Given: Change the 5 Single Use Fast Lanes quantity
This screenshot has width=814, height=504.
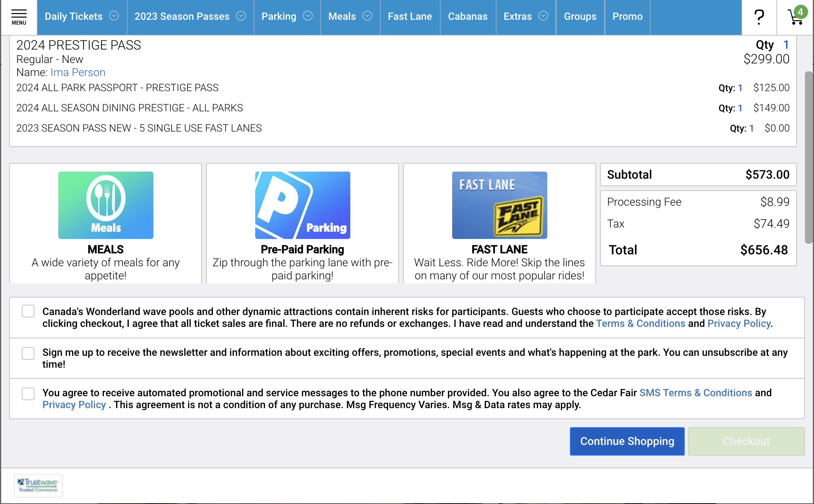Looking at the screenshot, I should 751,128.
